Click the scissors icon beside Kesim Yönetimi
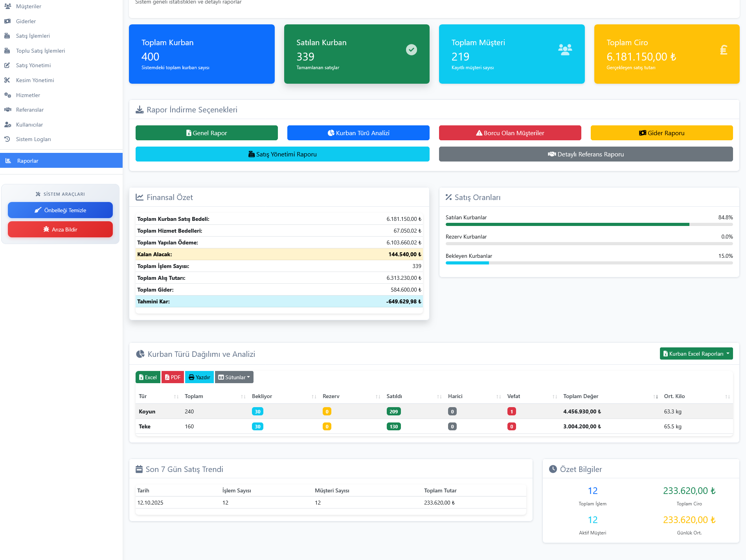746x560 pixels. 7,80
